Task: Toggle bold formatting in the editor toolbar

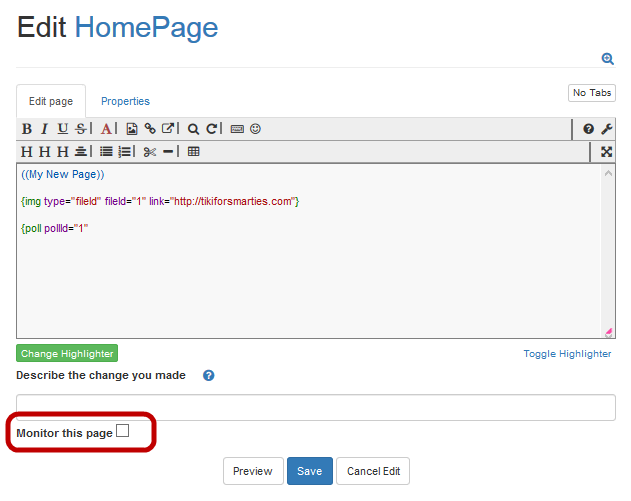Action: [27, 129]
